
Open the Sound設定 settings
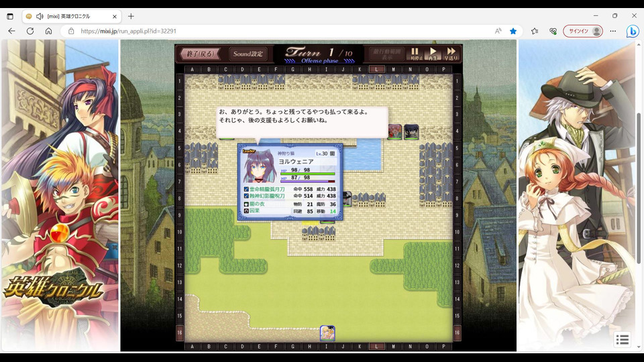click(248, 54)
